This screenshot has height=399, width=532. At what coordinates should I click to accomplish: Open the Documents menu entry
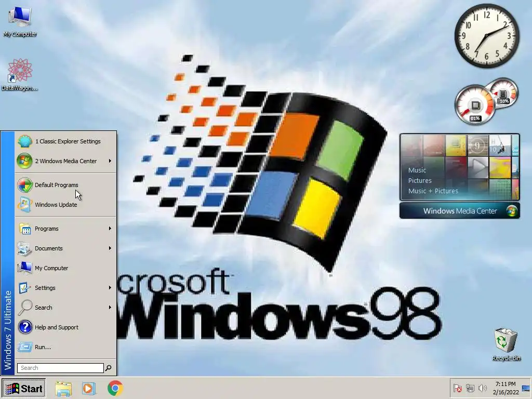(65, 248)
